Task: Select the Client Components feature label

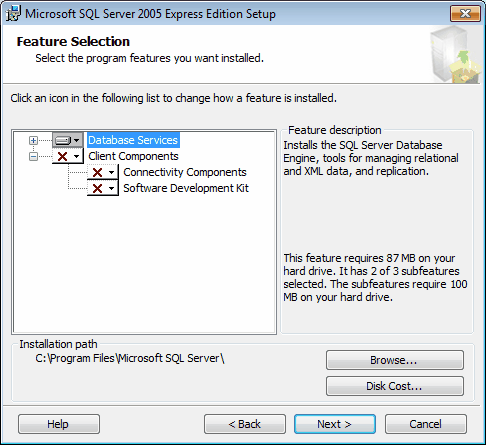Action: coord(133,156)
